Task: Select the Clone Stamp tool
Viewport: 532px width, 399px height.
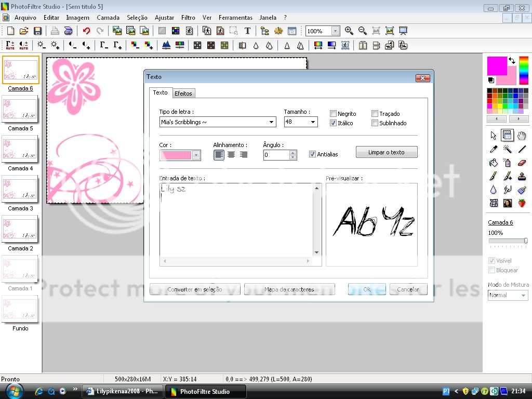Action: pyautogui.click(x=522, y=176)
